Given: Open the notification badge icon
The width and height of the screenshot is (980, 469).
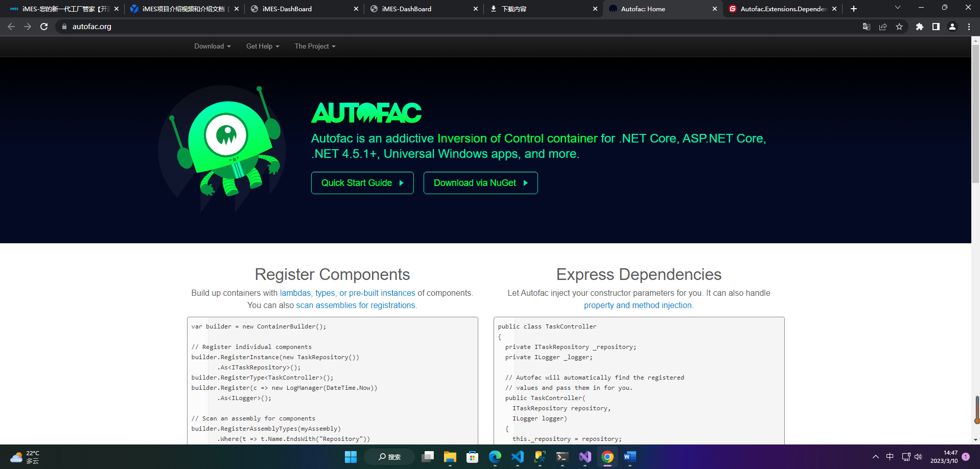Looking at the screenshot, I should (x=966, y=457).
